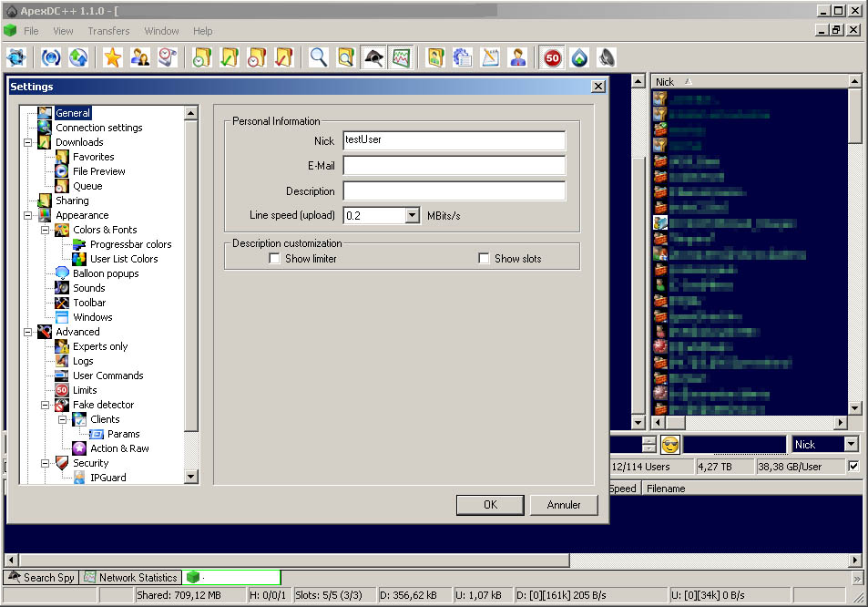Mute sounds with the speaker toolbar icon
868x607 pixels.
point(608,57)
